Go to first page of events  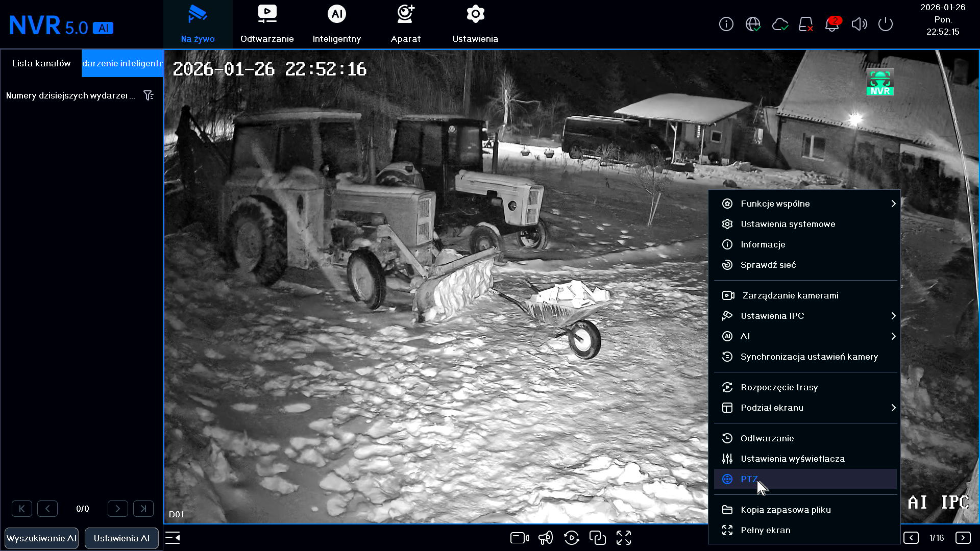(x=22, y=509)
